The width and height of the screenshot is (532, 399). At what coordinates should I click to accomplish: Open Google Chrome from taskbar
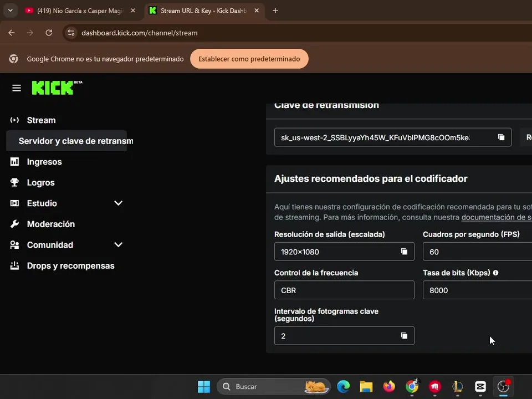[412, 386]
